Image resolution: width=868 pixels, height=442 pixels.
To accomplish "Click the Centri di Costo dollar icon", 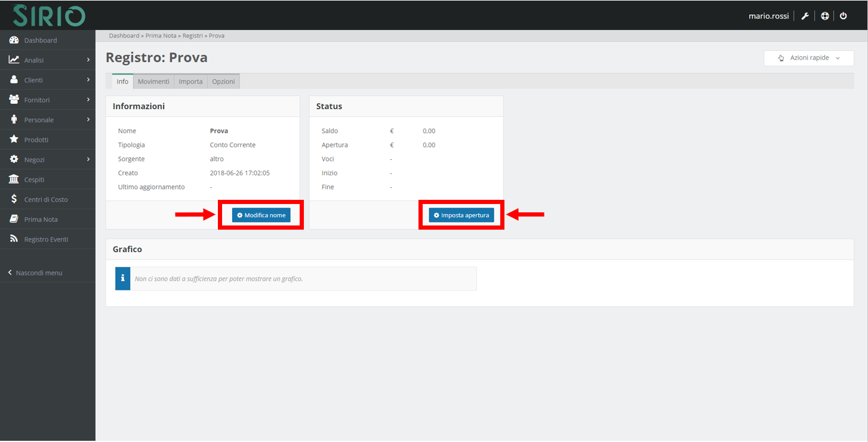I will [14, 199].
